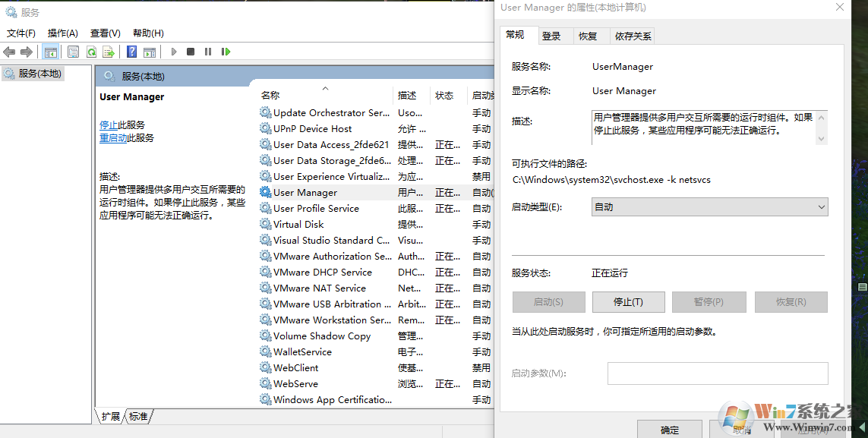This screenshot has height=438, width=868.
Task: Click the gear icon in the 服务 title bar
Action: tap(11, 12)
